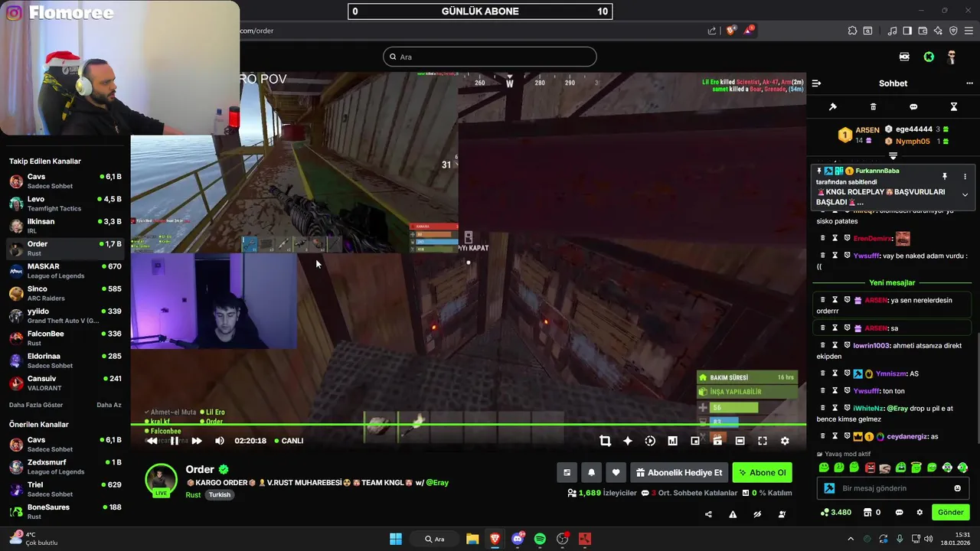Open the green Kick K icon in the top bar

929,57
